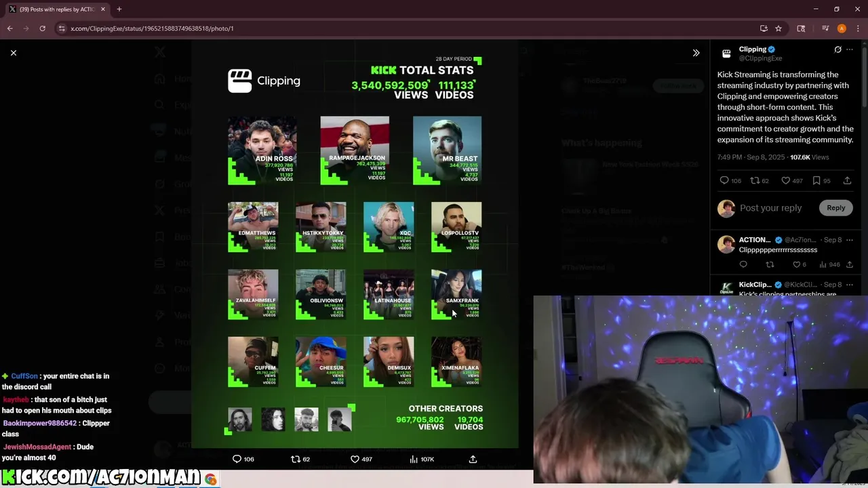Screen dimensions: 868x488
Task: Click the media control icon in the browser toolbar
Action: click(x=825, y=28)
